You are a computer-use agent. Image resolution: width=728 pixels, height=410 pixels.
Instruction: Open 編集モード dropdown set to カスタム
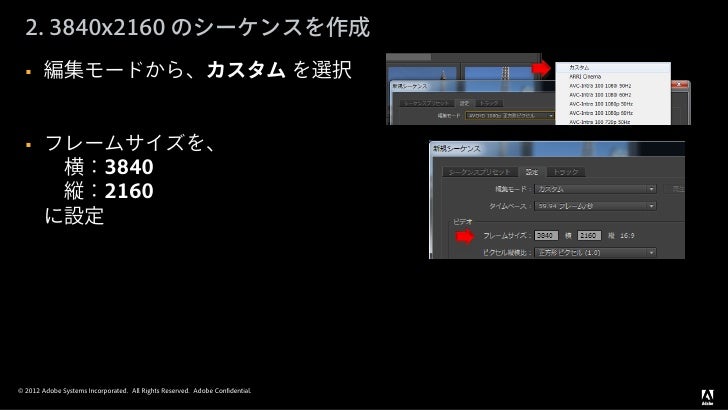coord(595,189)
